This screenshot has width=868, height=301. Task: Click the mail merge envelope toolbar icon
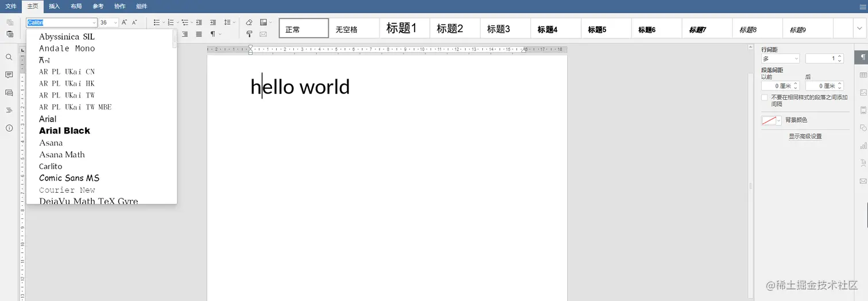pyautogui.click(x=263, y=34)
